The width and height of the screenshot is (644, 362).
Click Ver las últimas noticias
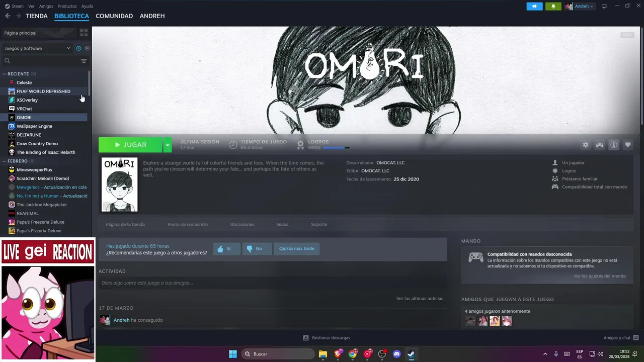pos(420,299)
